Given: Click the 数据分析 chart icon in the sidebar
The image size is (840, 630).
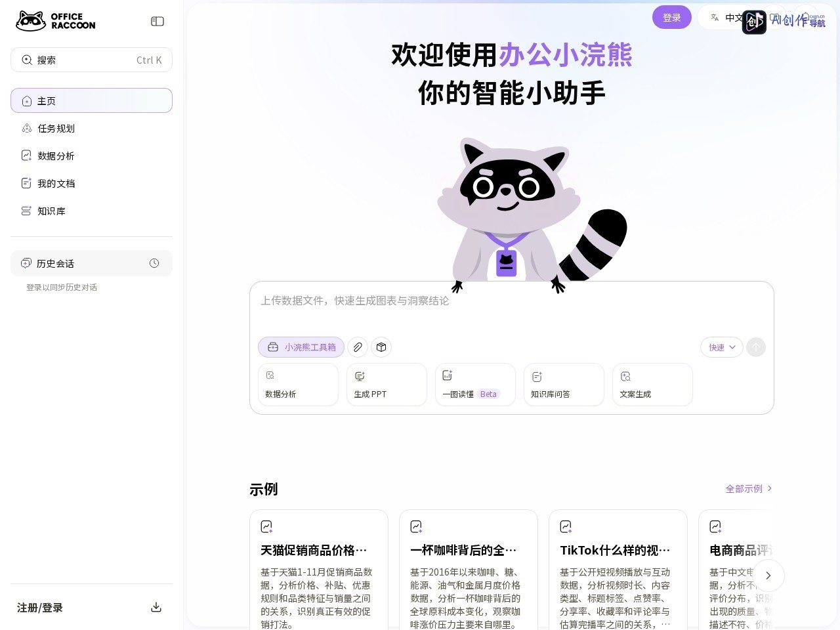Looking at the screenshot, I should point(27,156).
